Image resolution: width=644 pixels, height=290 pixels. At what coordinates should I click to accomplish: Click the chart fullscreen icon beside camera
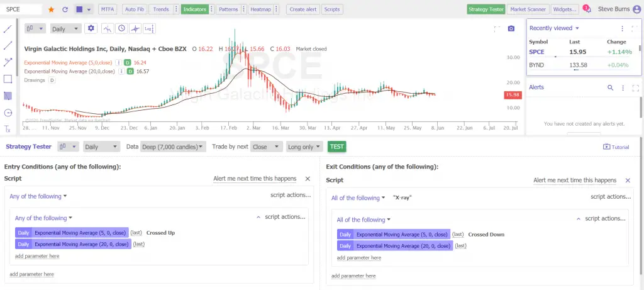[497, 28]
